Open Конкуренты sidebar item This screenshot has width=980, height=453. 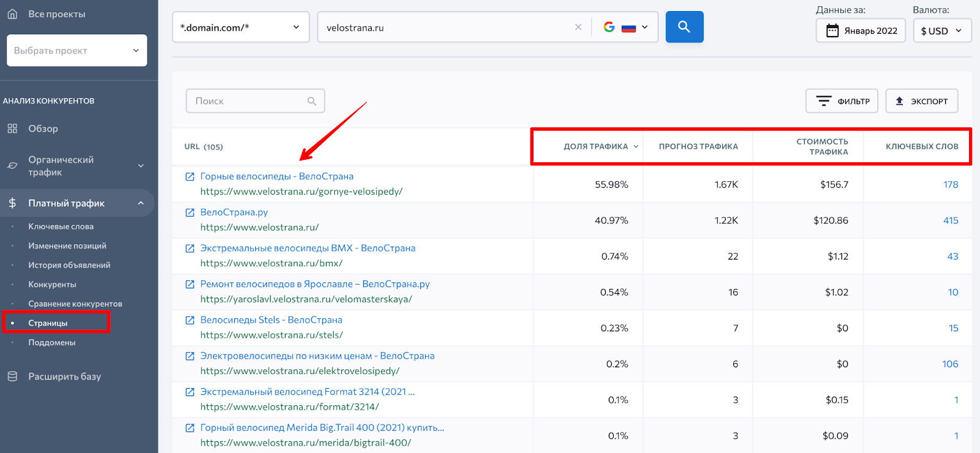(52, 285)
